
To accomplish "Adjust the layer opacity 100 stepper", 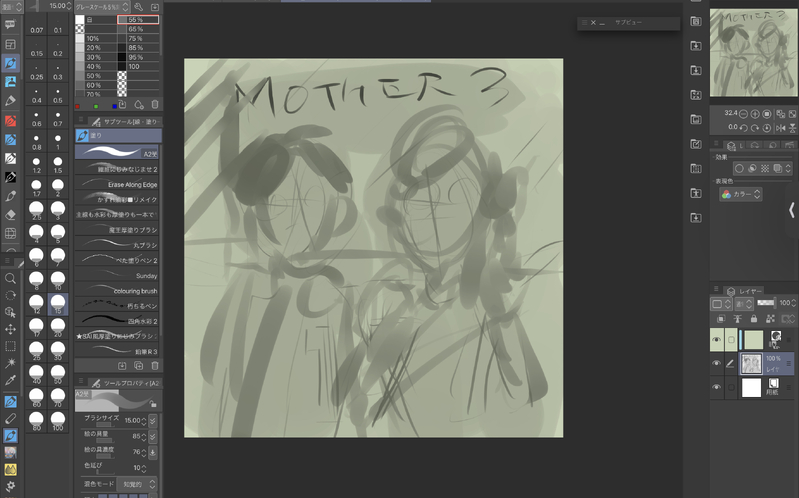I will pos(793,303).
